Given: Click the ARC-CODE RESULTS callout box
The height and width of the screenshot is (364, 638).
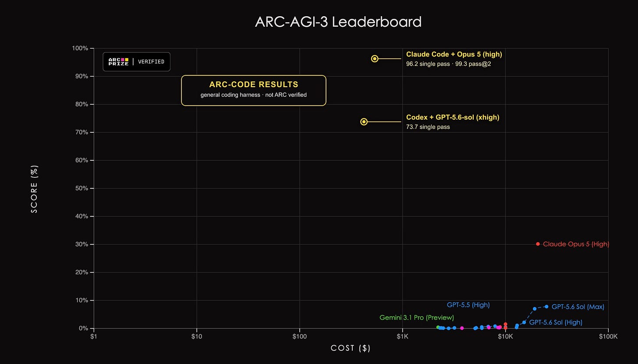Looking at the screenshot, I should (x=254, y=90).
